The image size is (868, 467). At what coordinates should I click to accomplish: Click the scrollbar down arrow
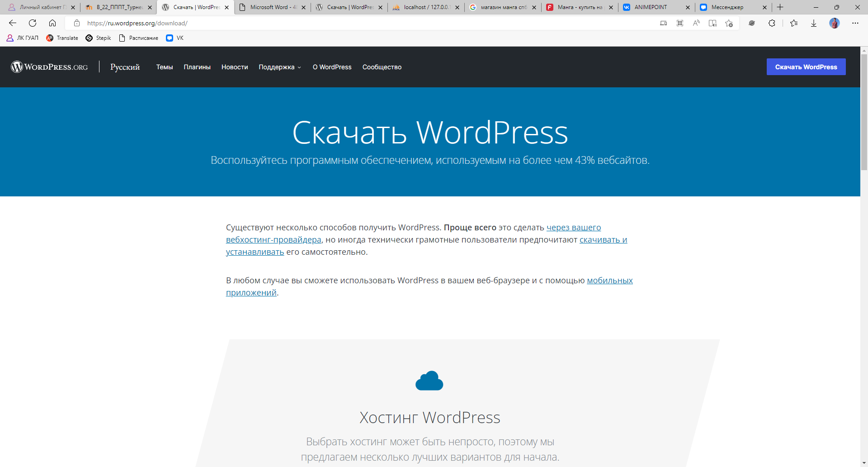tap(864, 463)
